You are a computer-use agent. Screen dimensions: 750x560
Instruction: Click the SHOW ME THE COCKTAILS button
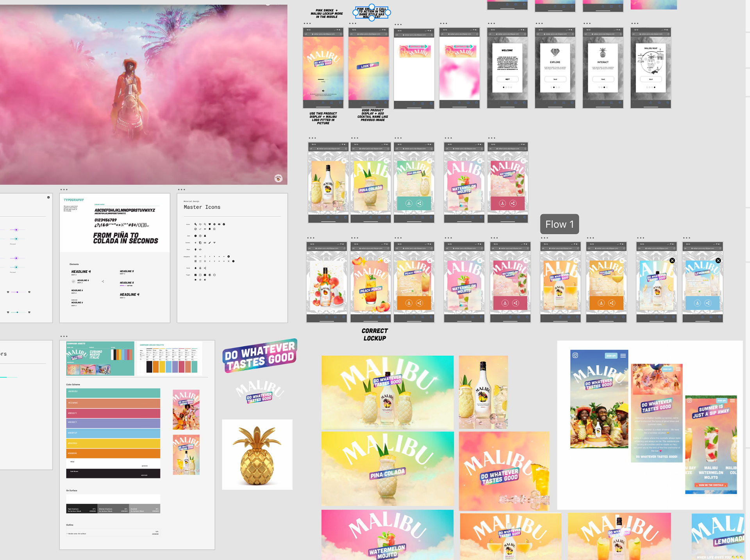pos(711,485)
